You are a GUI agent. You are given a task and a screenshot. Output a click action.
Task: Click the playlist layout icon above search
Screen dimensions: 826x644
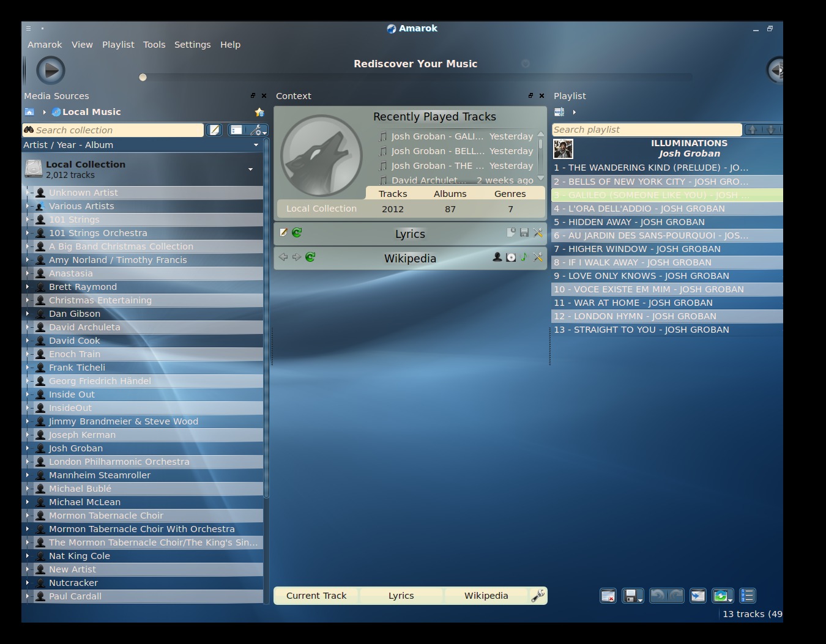point(559,112)
